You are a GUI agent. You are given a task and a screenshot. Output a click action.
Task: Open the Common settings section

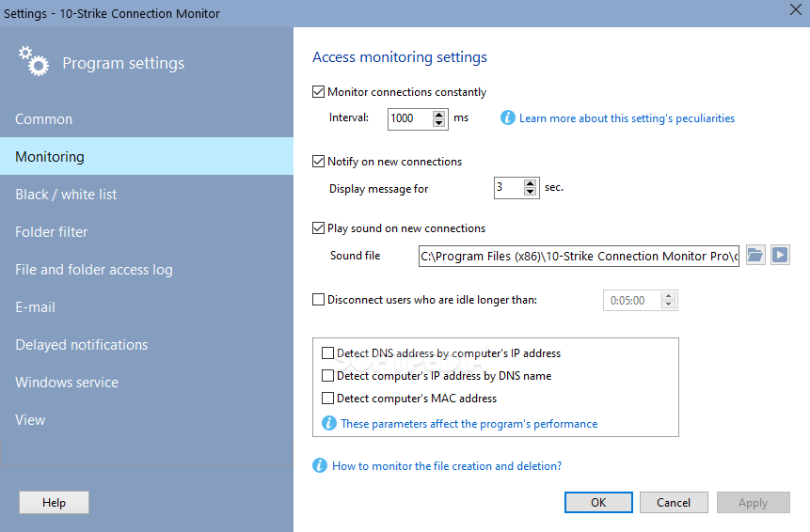pyautogui.click(x=147, y=118)
